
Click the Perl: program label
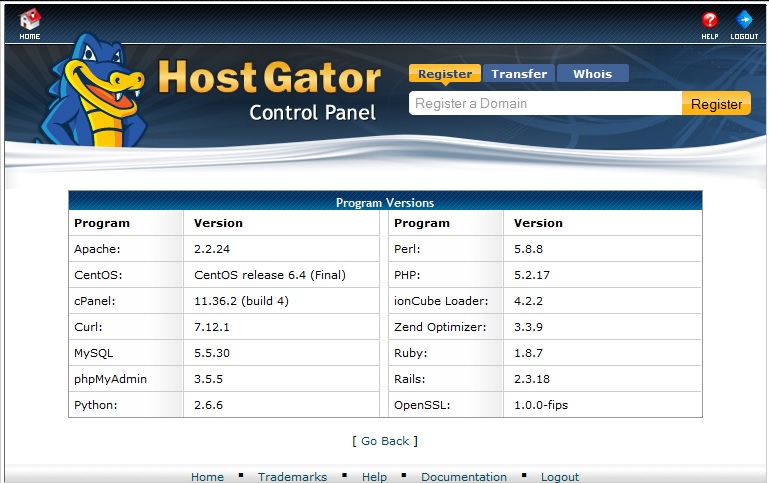[407, 249]
